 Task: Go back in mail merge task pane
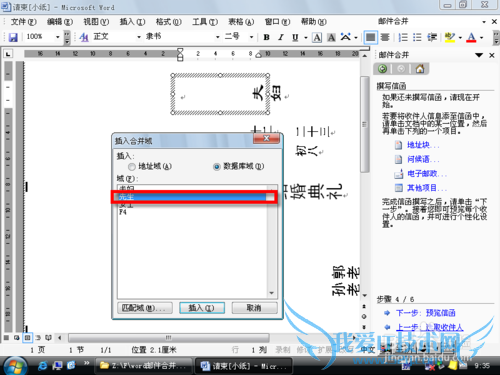coord(383,69)
